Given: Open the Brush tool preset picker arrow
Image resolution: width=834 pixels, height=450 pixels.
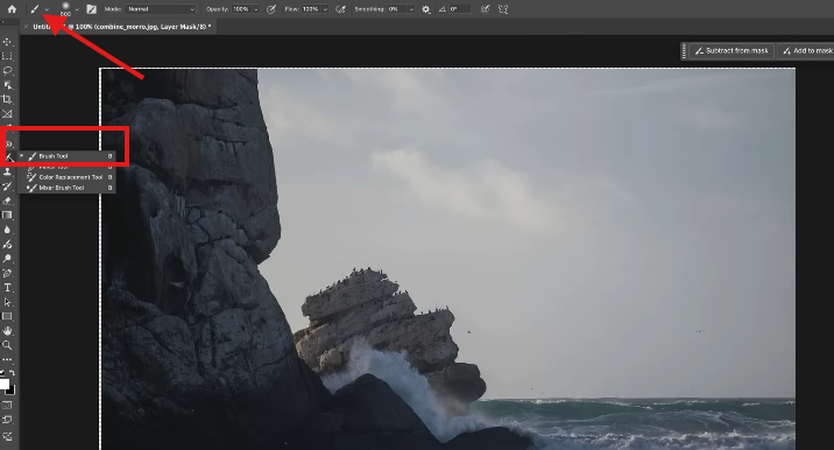Looking at the screenshot, I should pos(47,10).
